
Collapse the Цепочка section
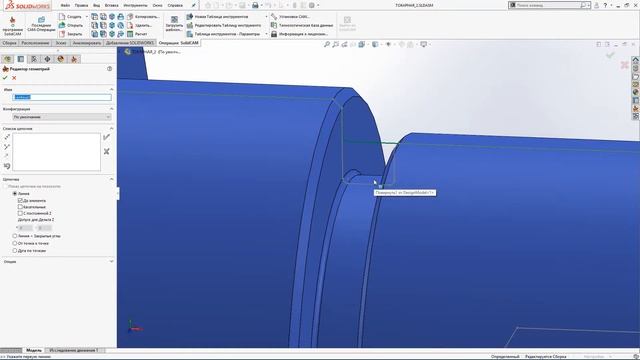(x=111, y=179)
